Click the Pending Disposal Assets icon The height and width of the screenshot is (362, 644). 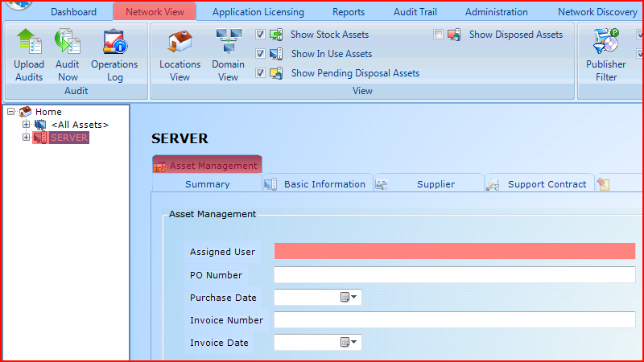(276, 73)
